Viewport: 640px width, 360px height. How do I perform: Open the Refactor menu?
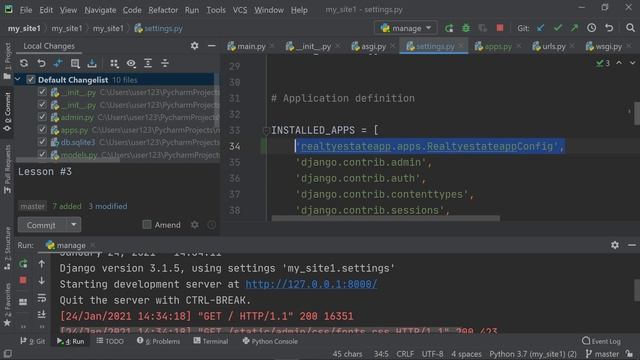[x=163, y=10]
